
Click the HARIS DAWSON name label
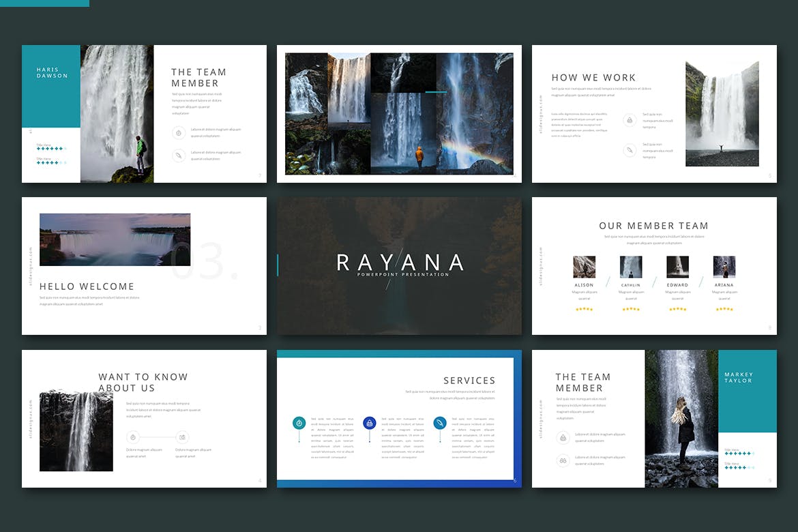(x=52, y=73)
